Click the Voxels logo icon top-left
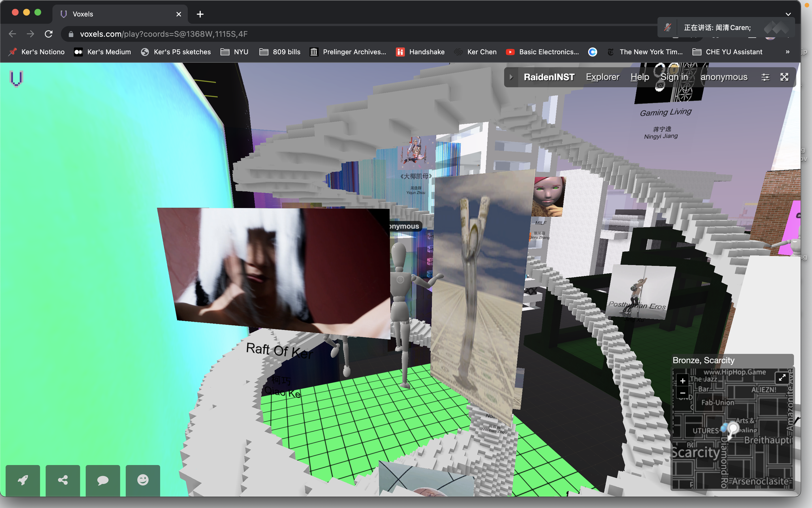Viewport: 812px width, 508px height. coord(16,78)
